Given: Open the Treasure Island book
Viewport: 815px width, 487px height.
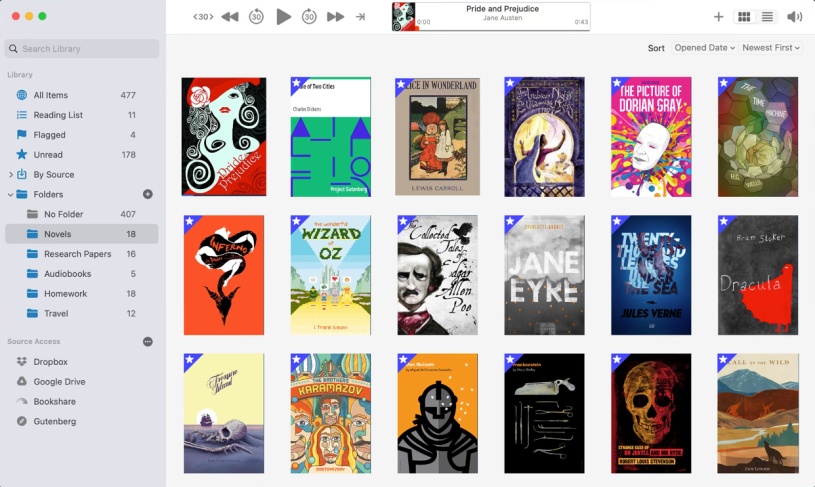Looking at the screenshot, I should [224, 414].
